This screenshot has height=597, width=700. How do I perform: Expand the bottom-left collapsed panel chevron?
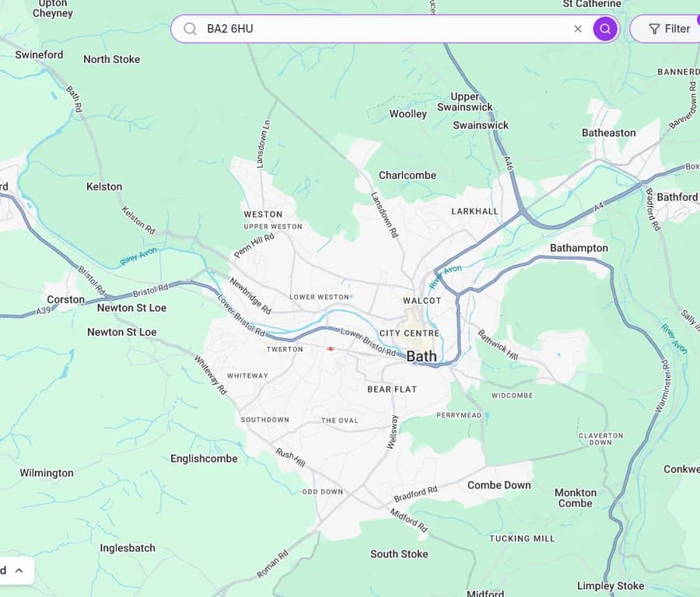click(x=19, y=571)
